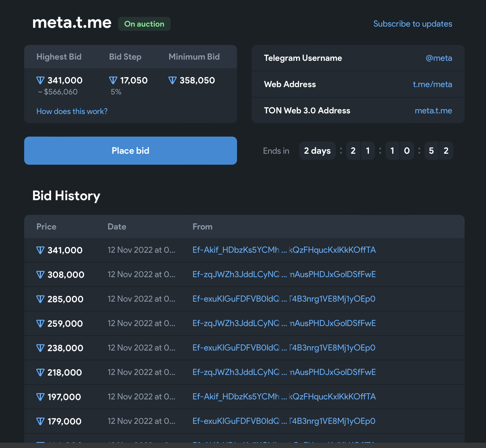The height and width of the screenshot is (448, 486).
Task: Click the 179,000 price value
Action: click(x=65, y=421)
